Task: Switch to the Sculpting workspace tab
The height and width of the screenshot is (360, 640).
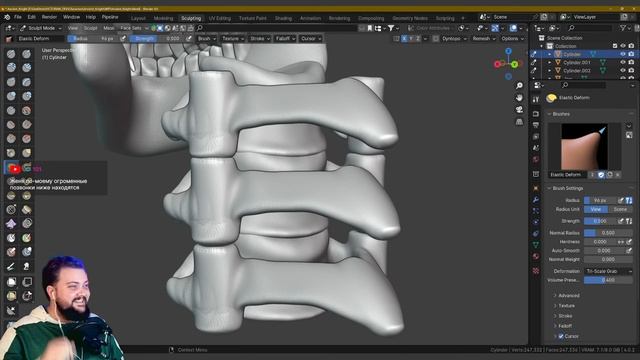Action: pos(191,18)
